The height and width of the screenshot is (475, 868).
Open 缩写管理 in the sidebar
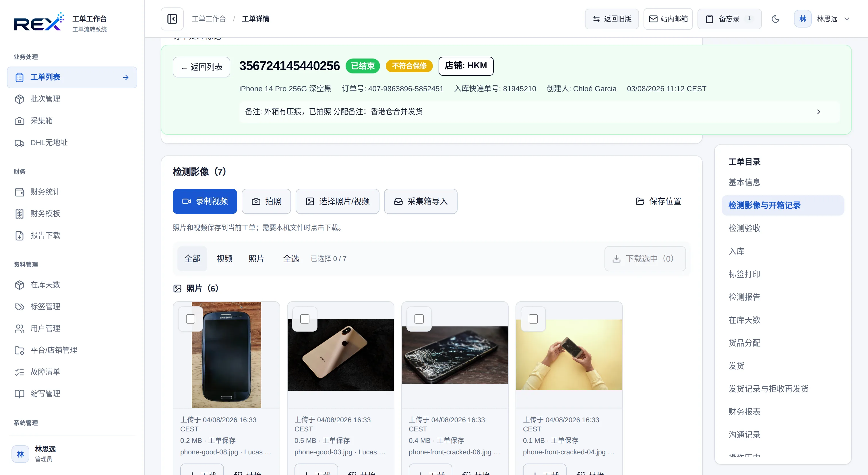click(x=72, y=394)
